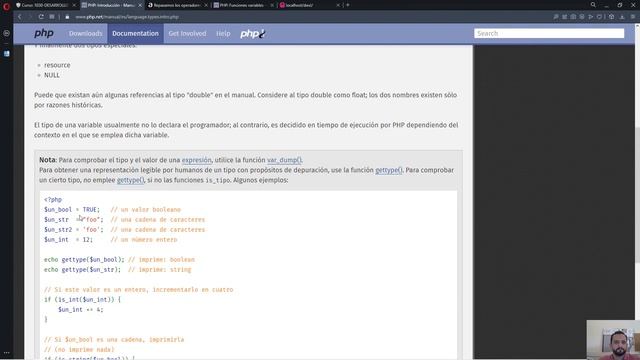640x360 pixels.
Task: Click the bold 'Nota:' label
Action: [x=48, y=160]
